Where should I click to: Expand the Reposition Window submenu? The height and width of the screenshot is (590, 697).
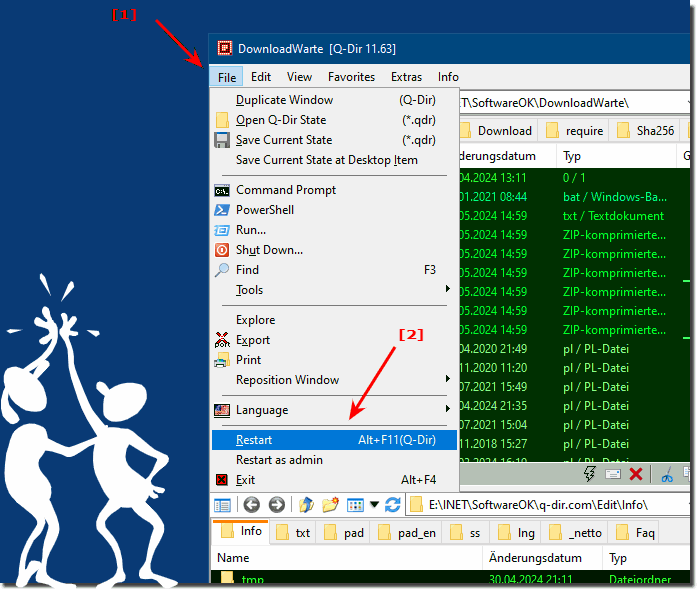click(x=335, y=380)
